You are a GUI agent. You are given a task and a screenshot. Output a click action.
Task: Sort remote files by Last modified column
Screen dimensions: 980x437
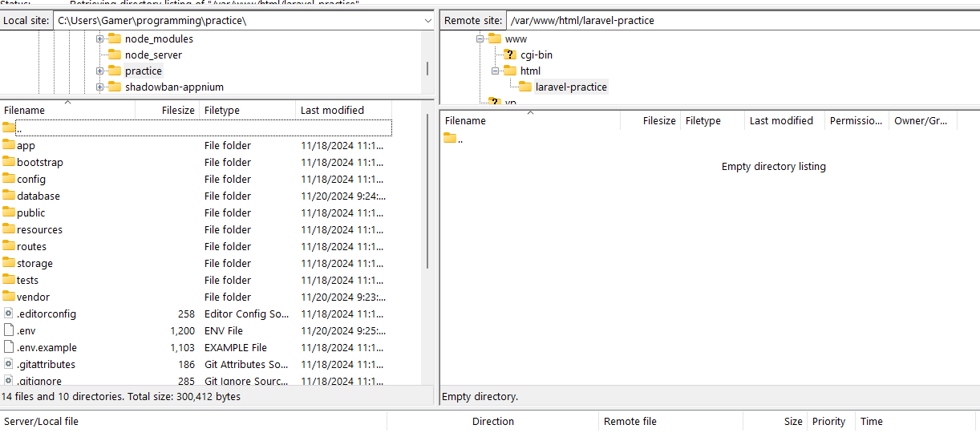(x=784, y=120)
